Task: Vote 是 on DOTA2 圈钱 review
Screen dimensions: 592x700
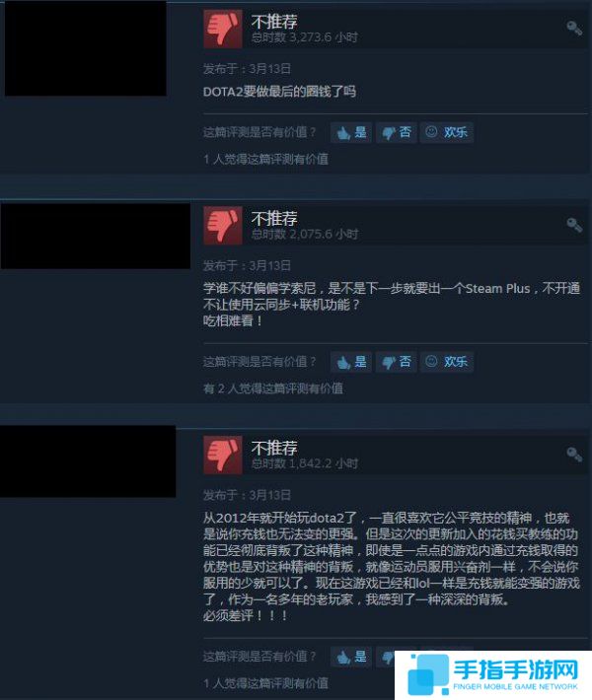Action: [x=351, y=132]
